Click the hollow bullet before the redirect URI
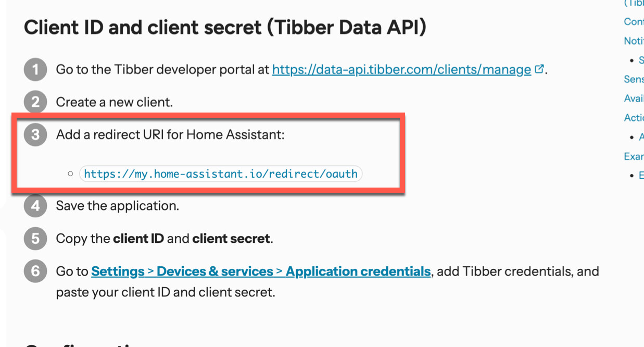 (70, 173)
